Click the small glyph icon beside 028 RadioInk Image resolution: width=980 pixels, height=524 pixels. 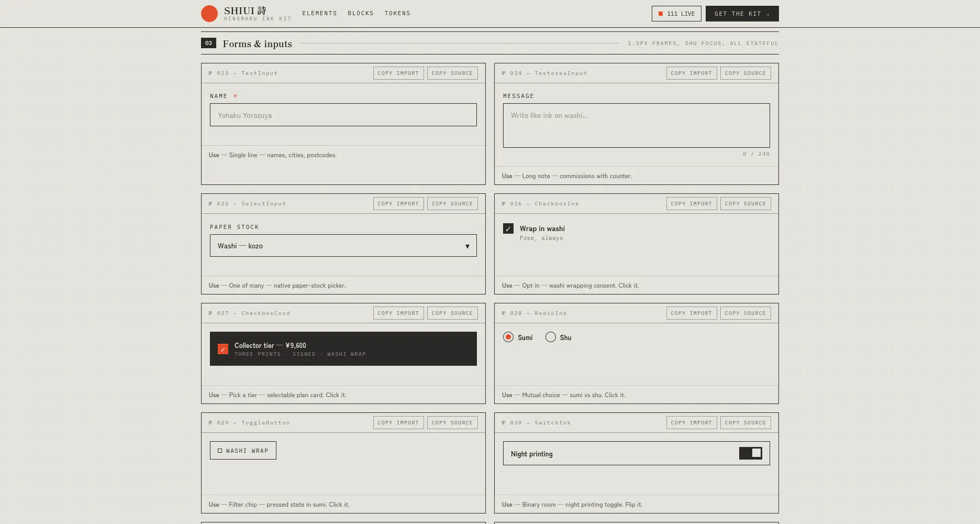pos(504,313)
